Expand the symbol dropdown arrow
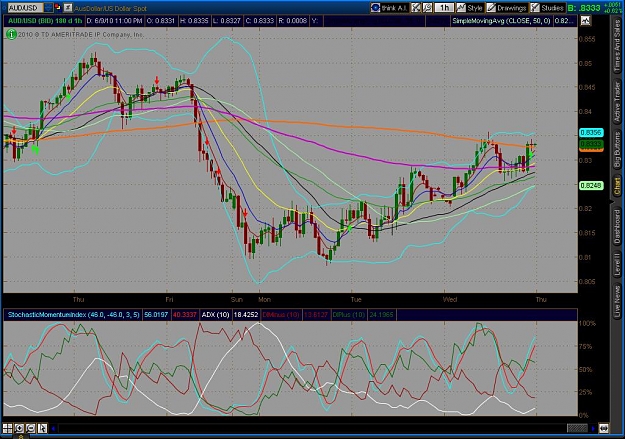 pos(48,8)
